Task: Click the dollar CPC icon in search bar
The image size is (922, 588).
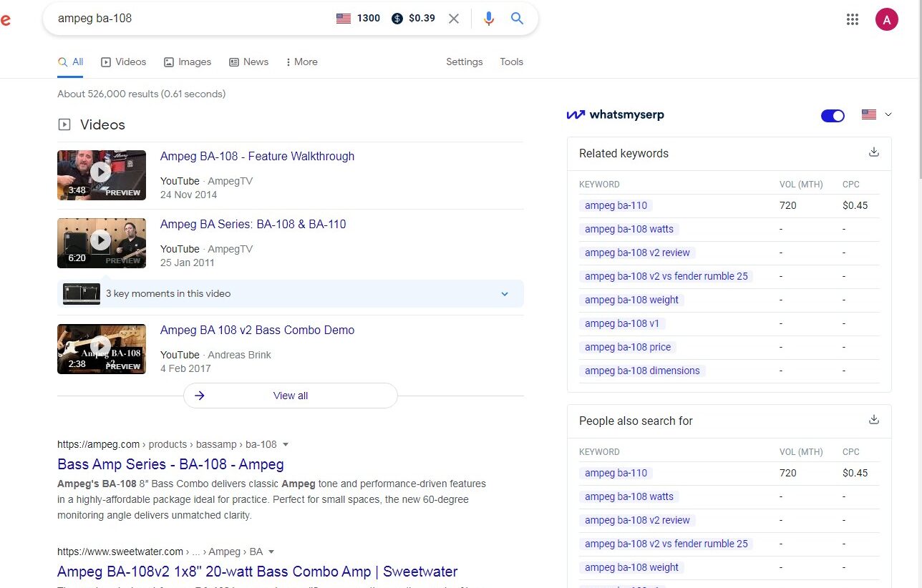Action: [397, 19]
